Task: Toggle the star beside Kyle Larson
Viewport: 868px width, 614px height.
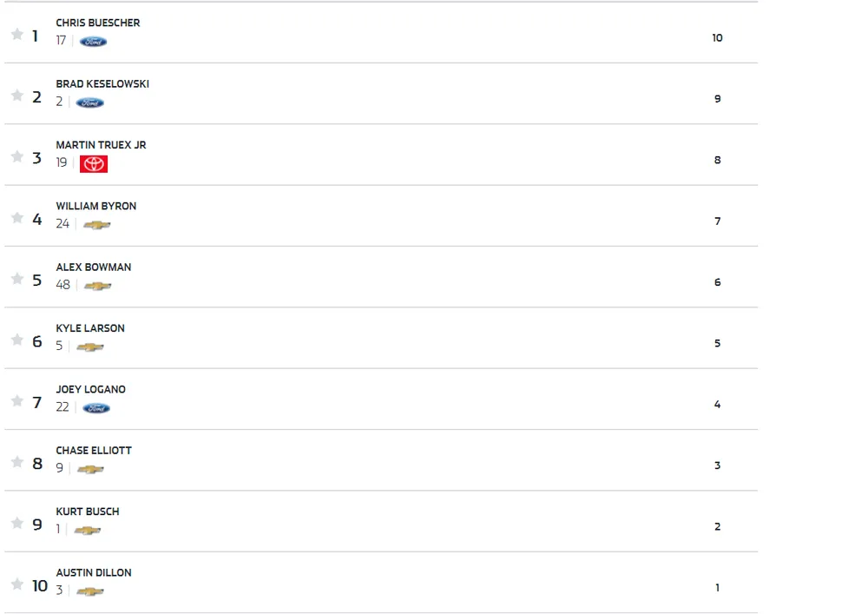Action: pyautogui.click(x=16, y=340)
